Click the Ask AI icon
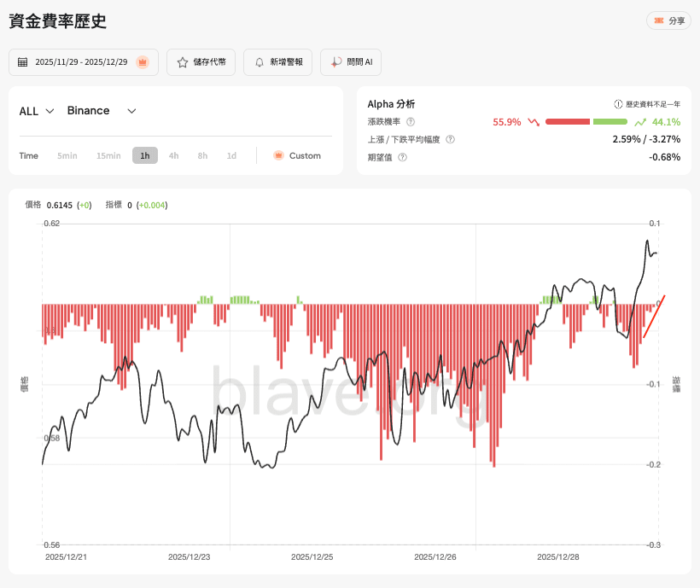Screen dimensions: 700x588 (x=337, y=62)
